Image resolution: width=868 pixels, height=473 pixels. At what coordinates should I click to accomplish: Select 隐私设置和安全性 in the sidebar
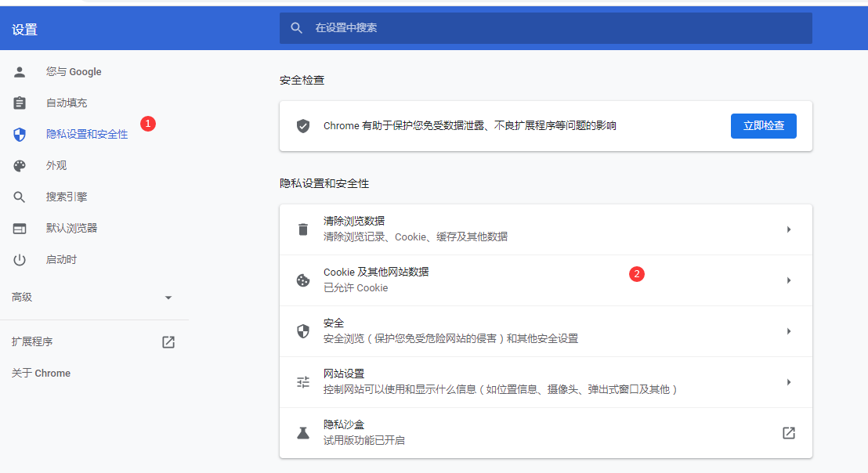[87, 135]
